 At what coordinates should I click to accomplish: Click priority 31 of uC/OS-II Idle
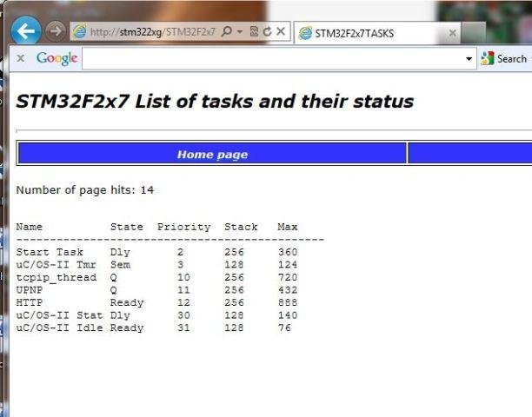[x=183, y=328]
